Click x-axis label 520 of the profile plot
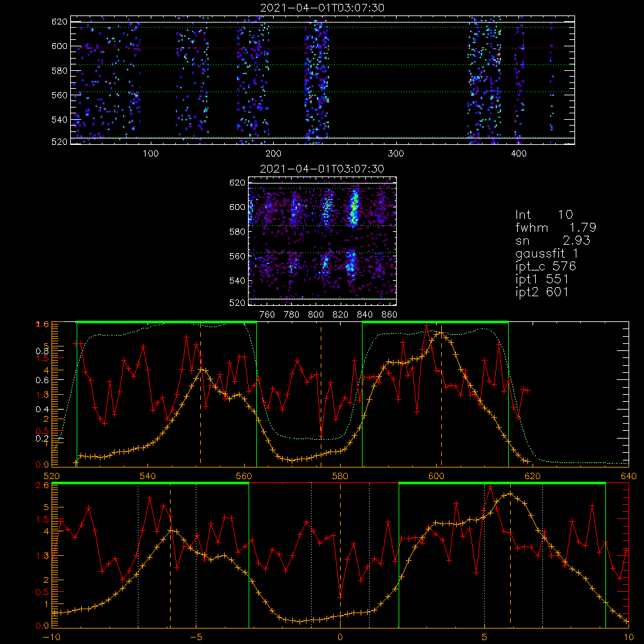This screenshot has width=644, height=644. pyautogui.click(x=52, y=476)
